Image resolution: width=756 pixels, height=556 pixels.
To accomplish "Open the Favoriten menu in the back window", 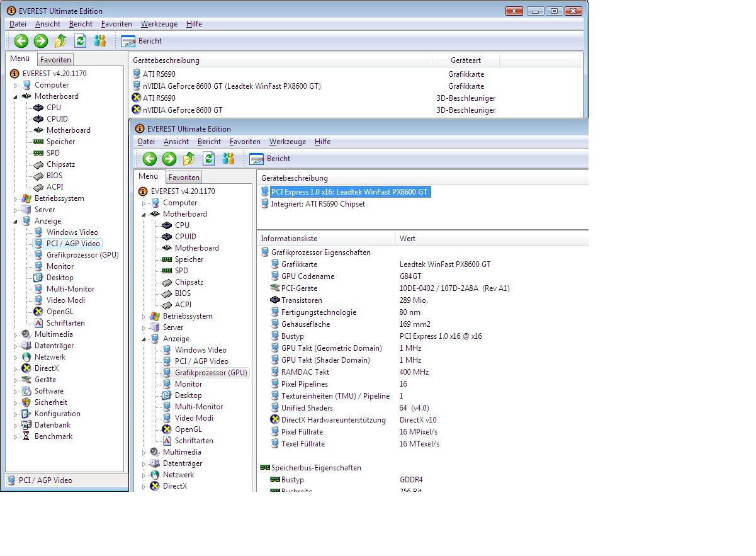I will pos(116,24).
